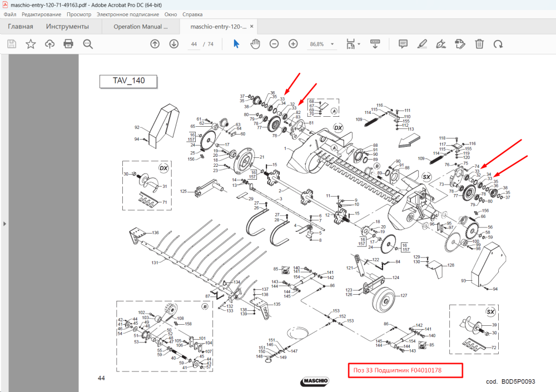This screenshot has height=392, width=556.
Task: Zoom in with the plus icon
Action: point(293,44)
